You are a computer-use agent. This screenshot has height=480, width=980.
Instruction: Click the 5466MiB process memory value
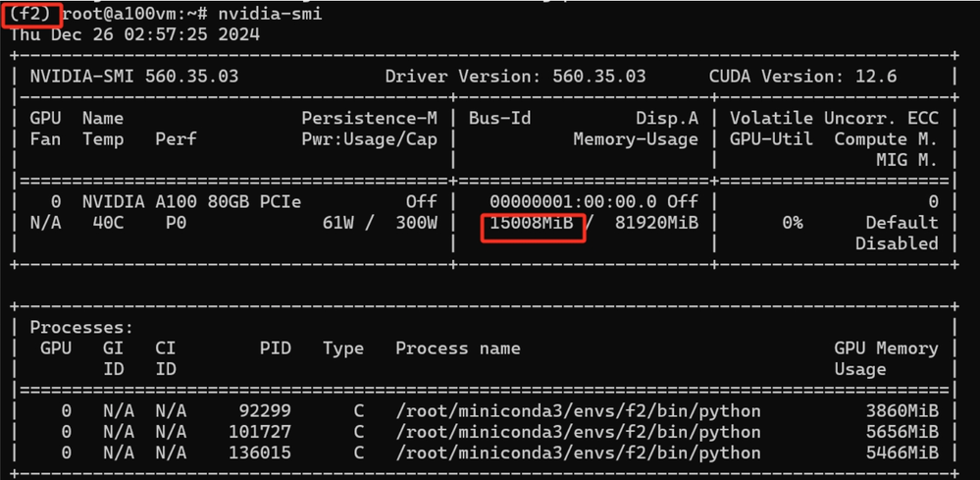click(902, 453)
